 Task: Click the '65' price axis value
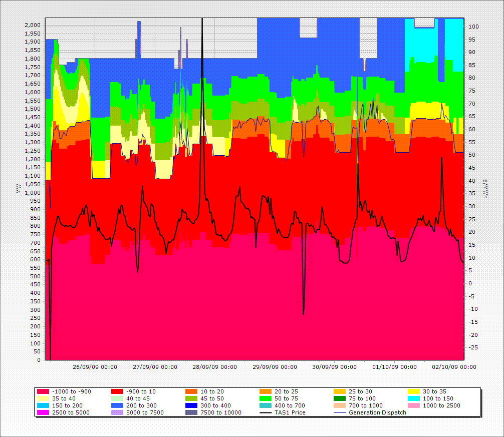tap(472, 117)
